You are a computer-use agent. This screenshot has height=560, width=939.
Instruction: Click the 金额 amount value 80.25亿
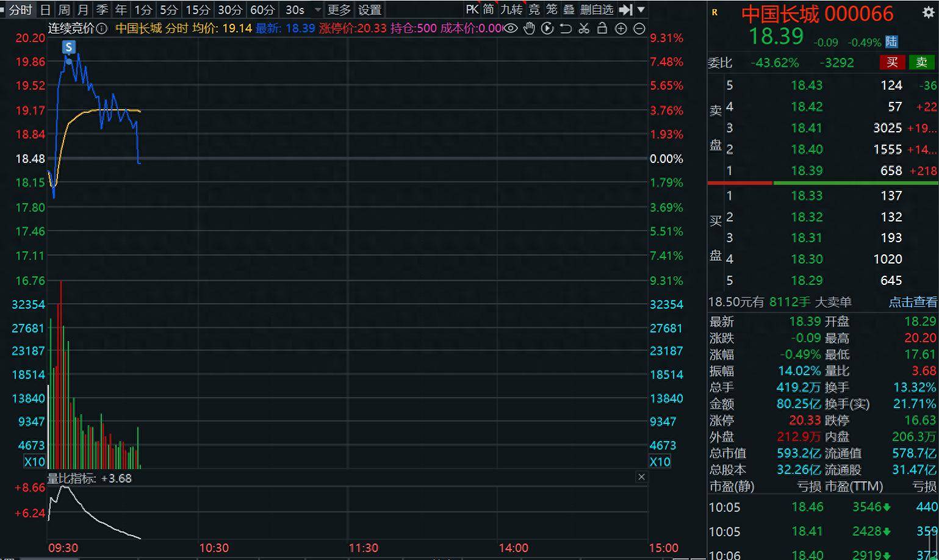pyautogui.click(x=799, y=404)
